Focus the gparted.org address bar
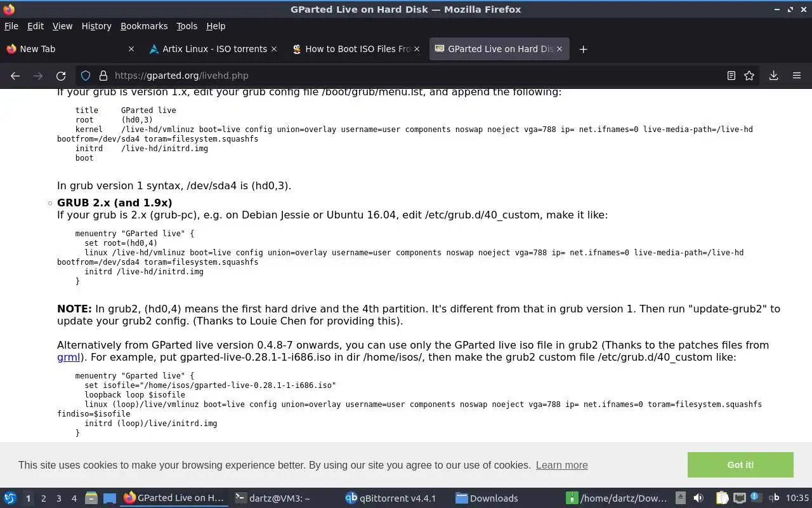 419,76
